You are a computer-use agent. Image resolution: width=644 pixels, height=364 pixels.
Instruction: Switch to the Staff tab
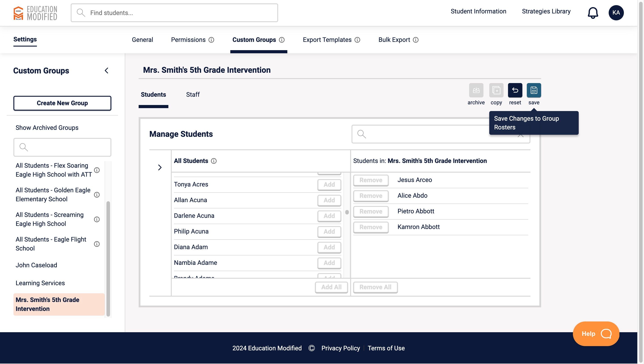click(193, 95)
